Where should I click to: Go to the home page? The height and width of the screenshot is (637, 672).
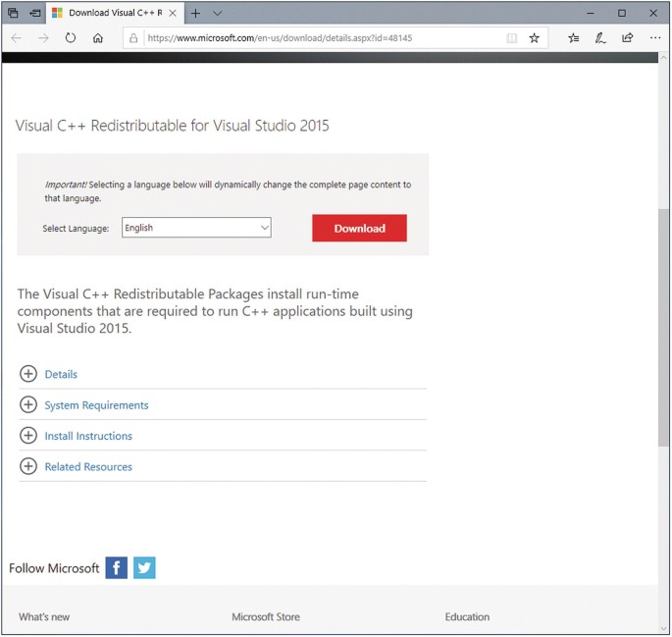tap(98, 38)
